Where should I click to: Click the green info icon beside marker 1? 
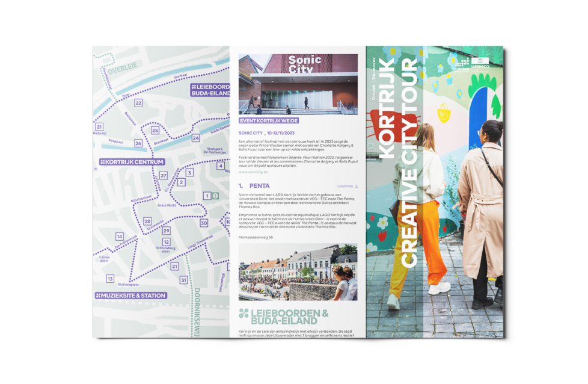[216, 196]
